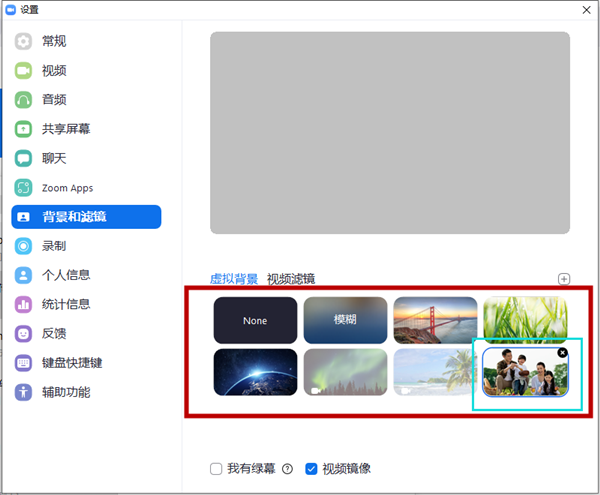
Task: Open 常规 general settings
Action: coord(54,41)
